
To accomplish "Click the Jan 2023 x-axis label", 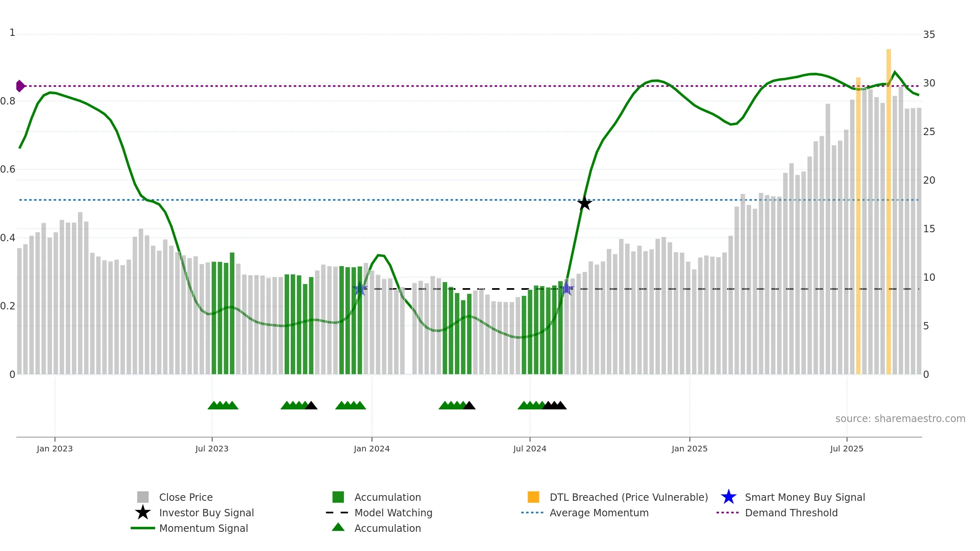I will point(55,449).
